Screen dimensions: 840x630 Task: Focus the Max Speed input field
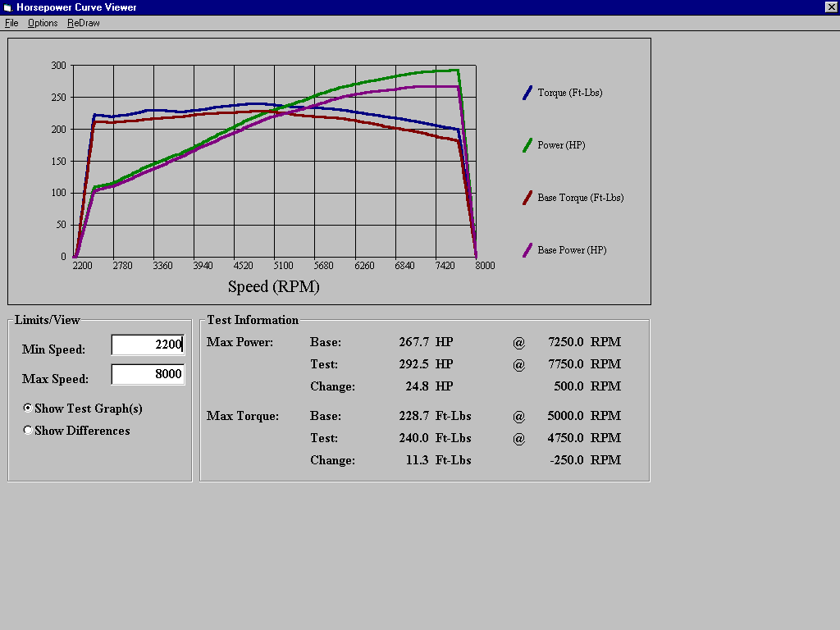click(148, 374)
